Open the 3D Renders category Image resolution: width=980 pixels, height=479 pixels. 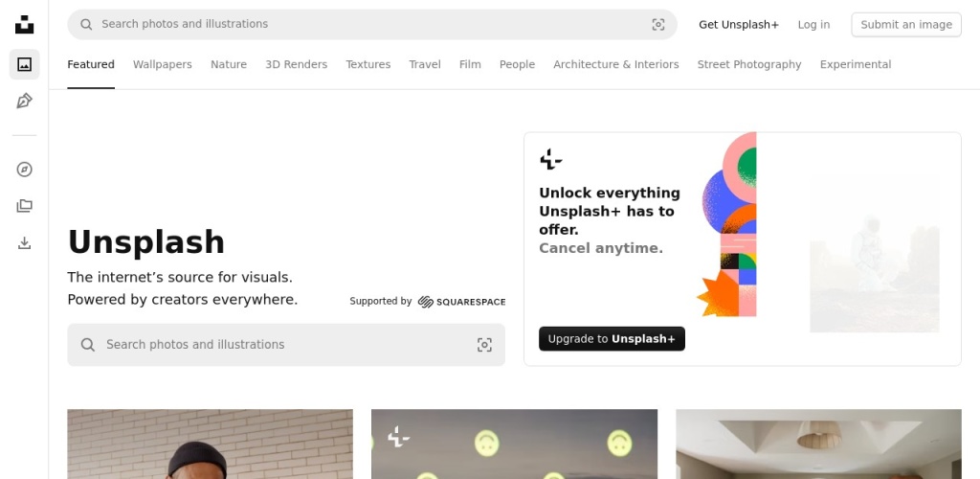297,64
